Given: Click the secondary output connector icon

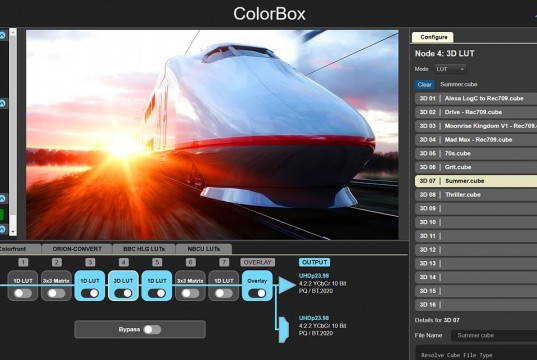Looking at the screenshot, I should pyautogui.click(x=283, y=330).
